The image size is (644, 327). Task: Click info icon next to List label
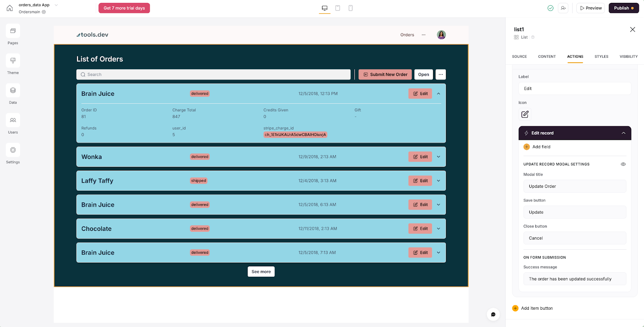(x=533, y=37)
